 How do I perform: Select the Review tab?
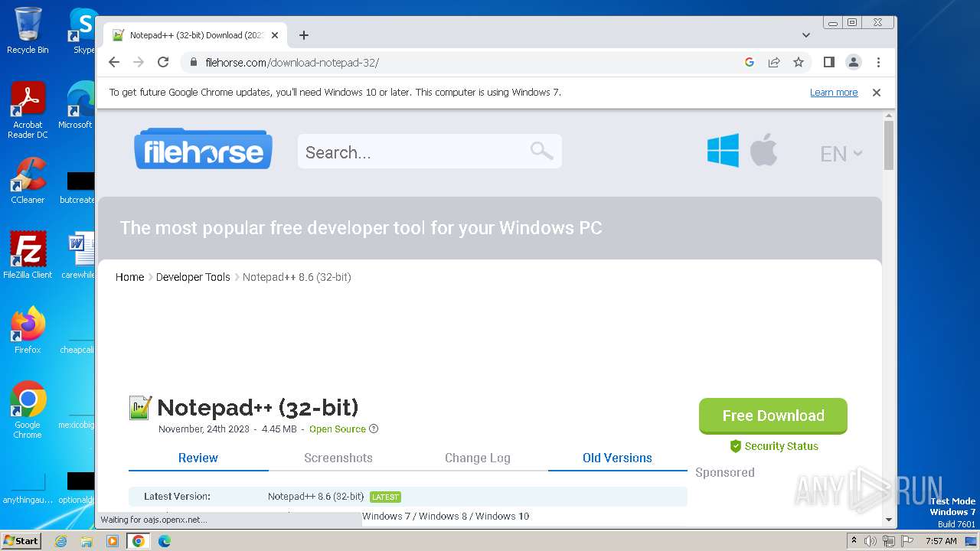pyautogui.click(x=198, y=458)
